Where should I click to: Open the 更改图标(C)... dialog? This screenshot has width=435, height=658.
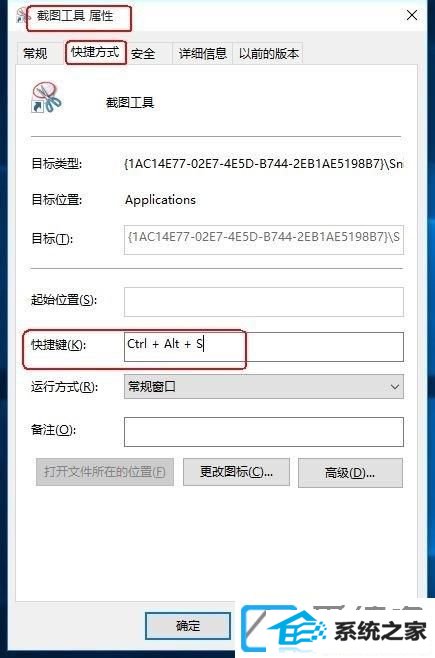pos(236,472)
